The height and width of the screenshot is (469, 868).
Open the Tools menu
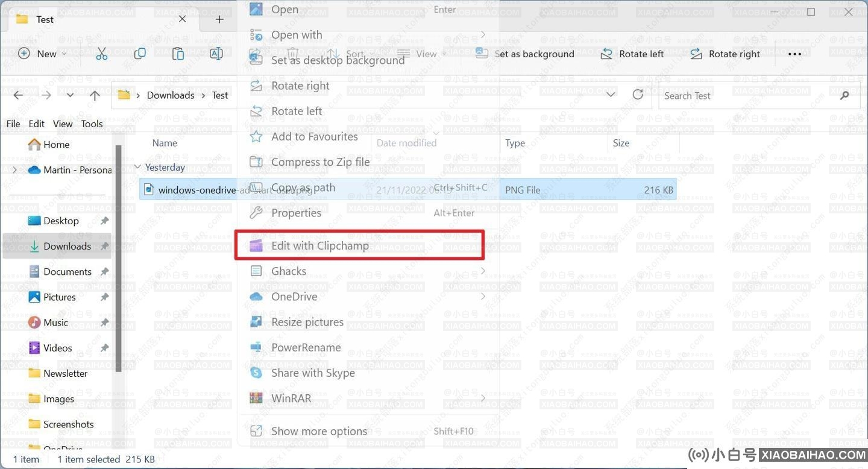[92, 124]
